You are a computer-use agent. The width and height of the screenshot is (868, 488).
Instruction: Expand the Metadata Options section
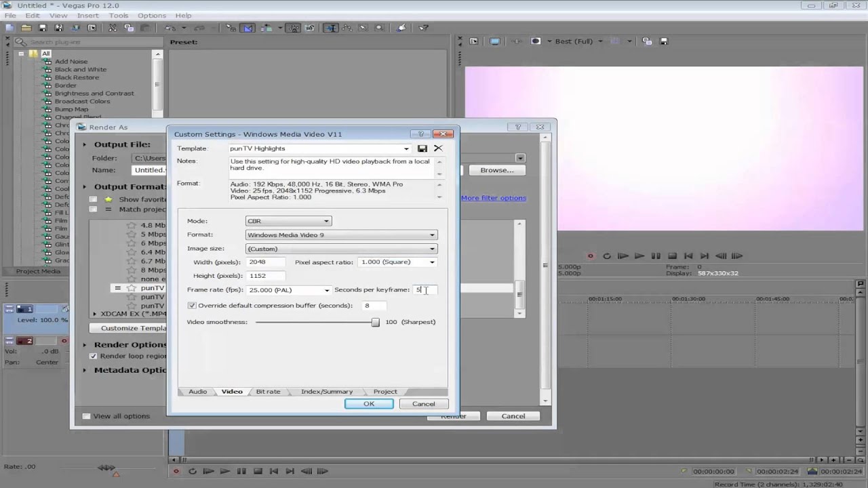85,370
